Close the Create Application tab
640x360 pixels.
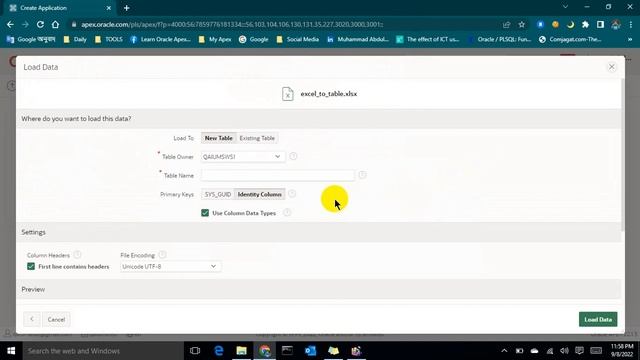click(109, 8)
